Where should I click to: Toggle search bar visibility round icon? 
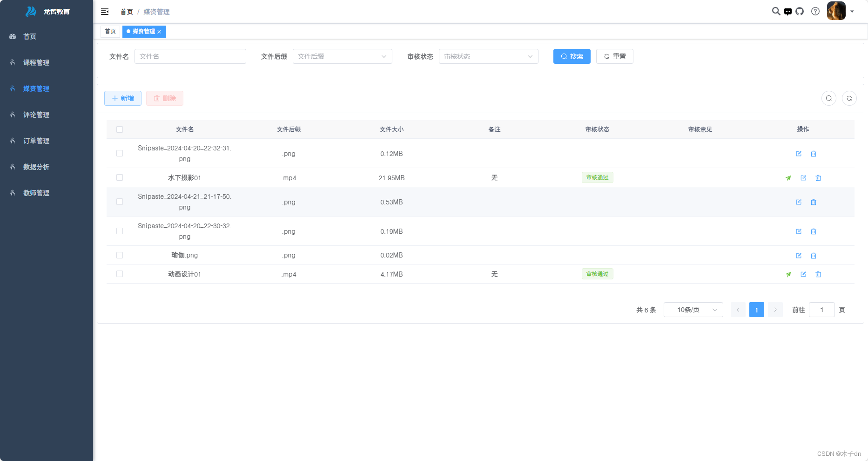click(x=829, y=98)
